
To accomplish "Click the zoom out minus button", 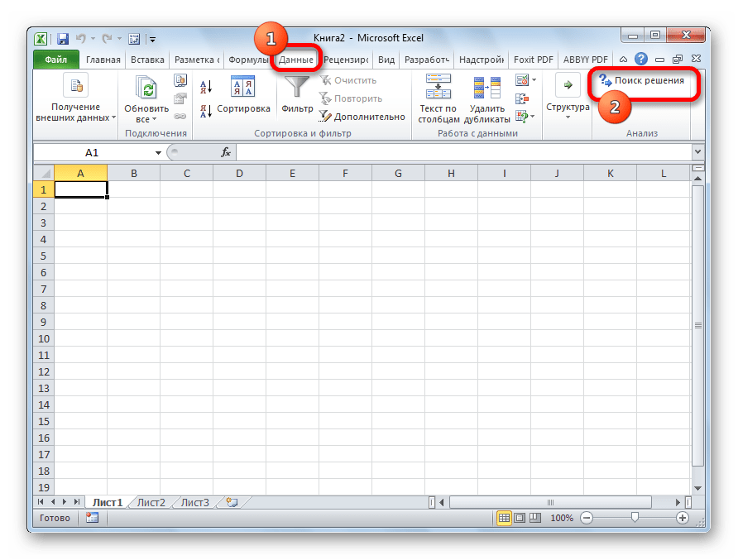I will click(x=587, y=518).
